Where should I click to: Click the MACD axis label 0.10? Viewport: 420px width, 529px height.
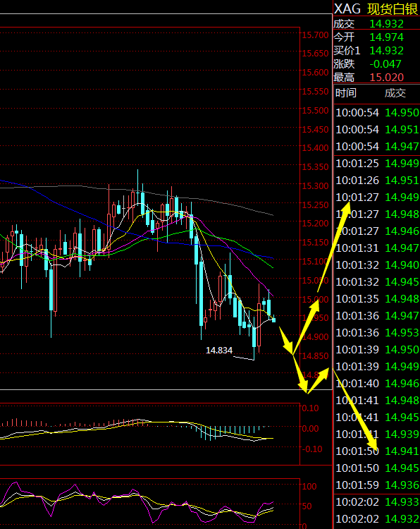[x=311, y=408]
